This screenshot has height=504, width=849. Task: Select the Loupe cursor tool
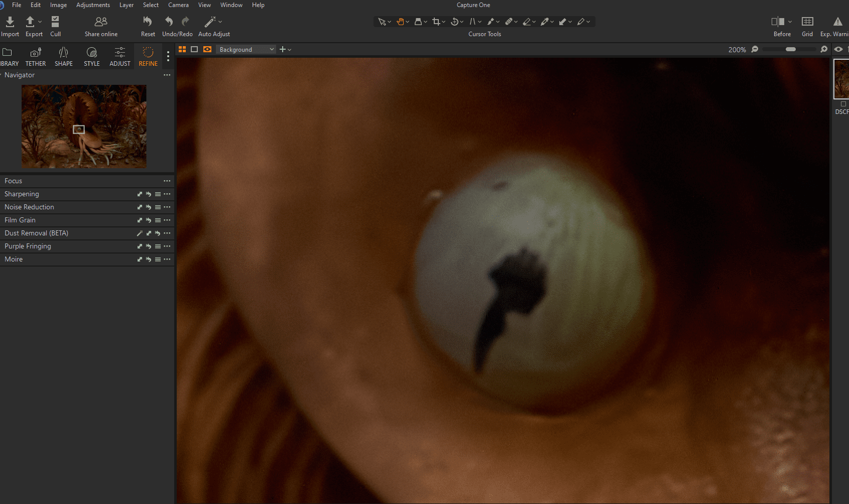coord(418,22)
